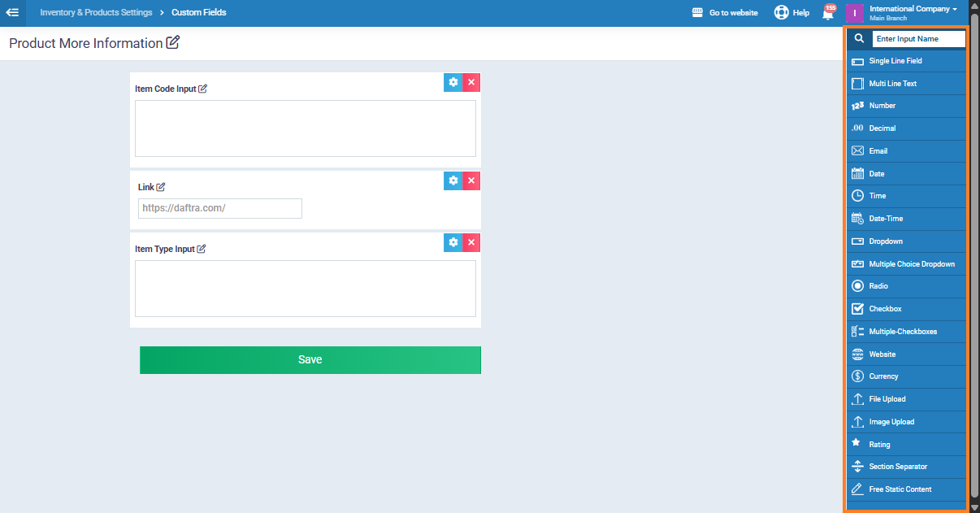
Task: Open the notifications bell
Action: [828, 13]
